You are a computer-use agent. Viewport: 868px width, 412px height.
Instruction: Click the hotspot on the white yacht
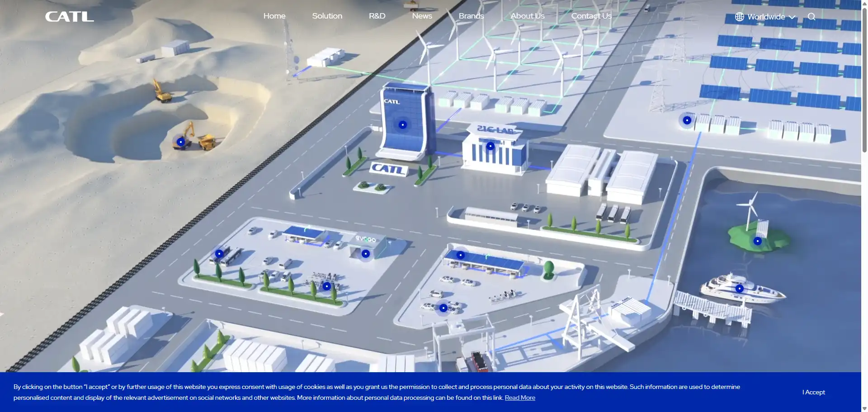pyautogui.click(x=740, y=289)
